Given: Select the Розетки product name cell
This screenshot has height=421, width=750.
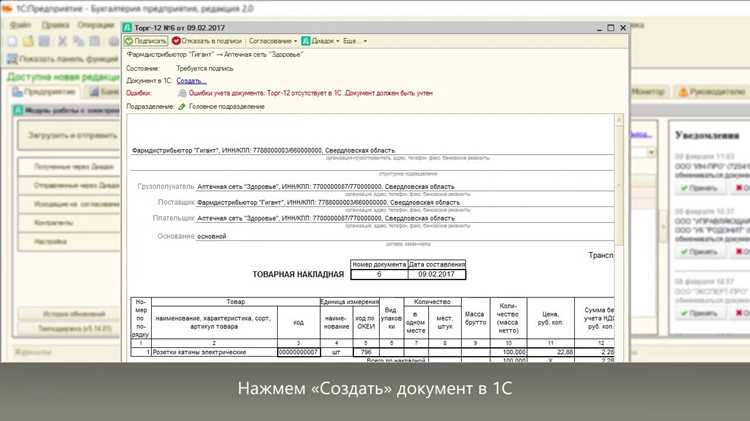Looking at the screenshot, I should (214, 352).
